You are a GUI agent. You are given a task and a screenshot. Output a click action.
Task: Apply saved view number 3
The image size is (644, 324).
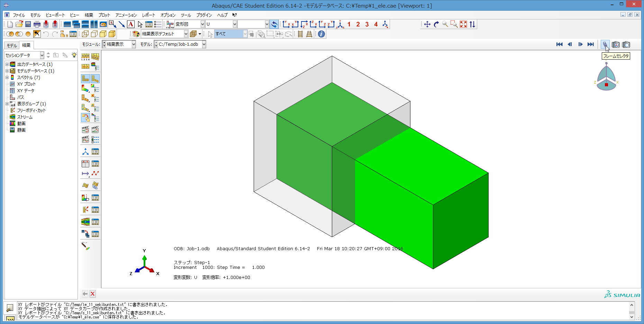(367, 24)
